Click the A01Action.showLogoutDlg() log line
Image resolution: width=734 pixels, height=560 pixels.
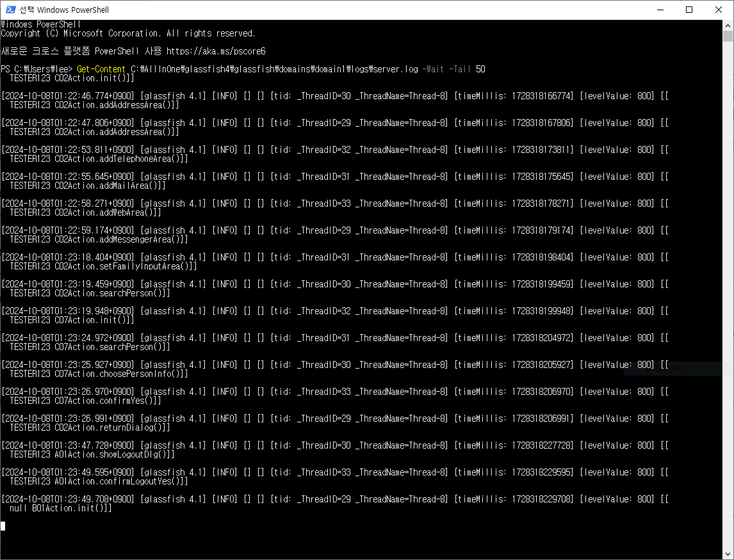point(92,455)
